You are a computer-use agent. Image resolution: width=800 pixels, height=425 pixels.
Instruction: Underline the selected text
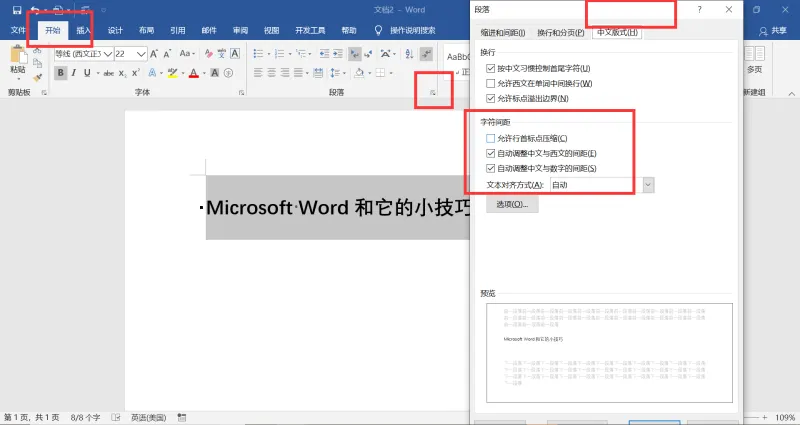pos(87,73)
